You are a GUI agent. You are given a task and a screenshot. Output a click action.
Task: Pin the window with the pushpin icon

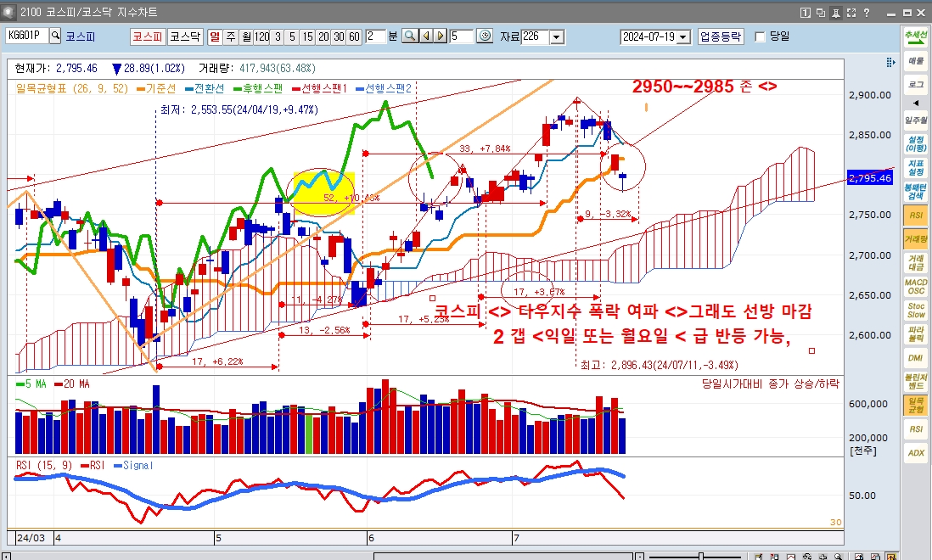(836, 13)
